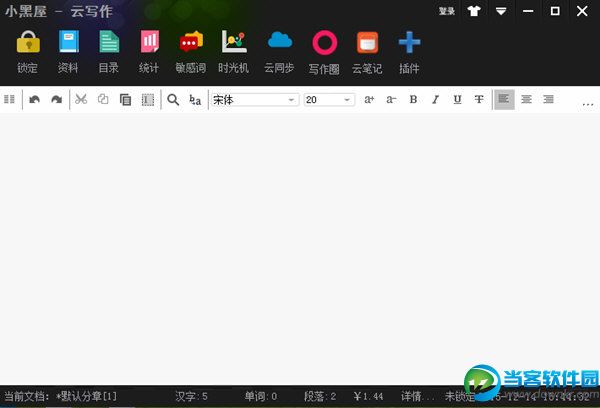Screen dimensions: 600x408
Task: Open the search magnifier tool
Action: point(173,100)
